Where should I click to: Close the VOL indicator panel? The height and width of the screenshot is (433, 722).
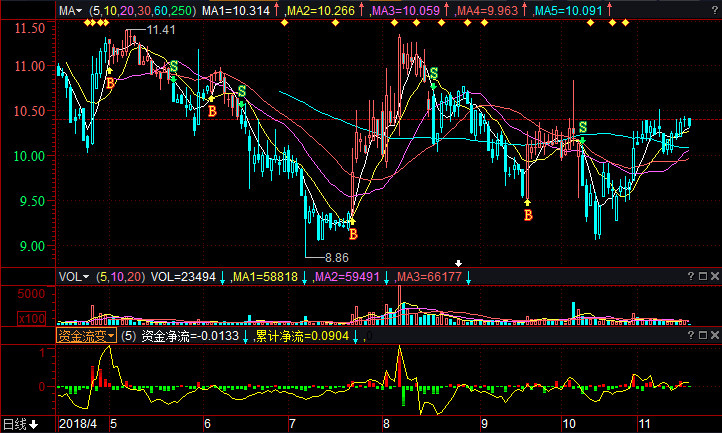point(713,276)
